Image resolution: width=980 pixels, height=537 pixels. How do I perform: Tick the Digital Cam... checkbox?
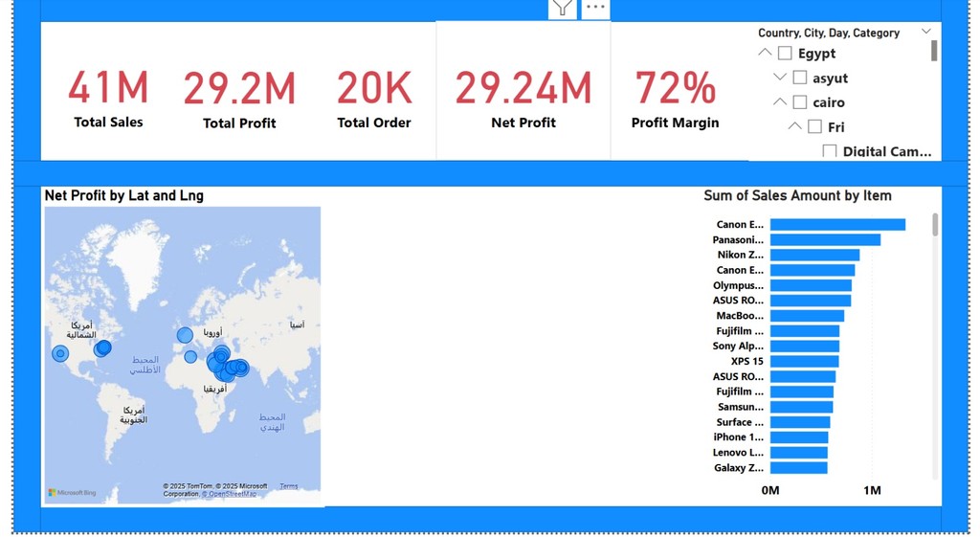pos(830,150)
